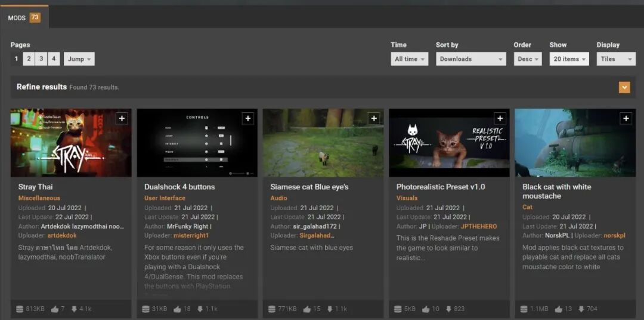This screenshot has width=644, height=320.
Task: Expand the Refine results panel with orange chevron
Action: [624, 87]
